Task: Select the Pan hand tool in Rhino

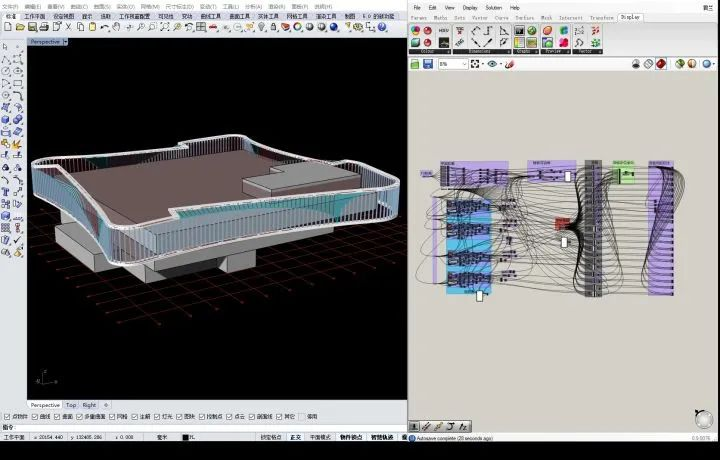Action: click(116, 27)
